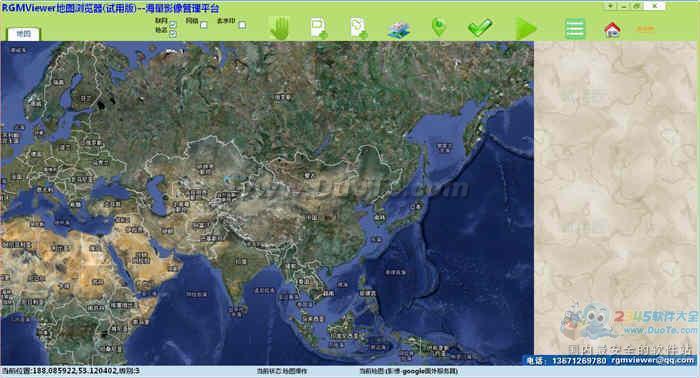Click the add polygon region icon
The height and width of the screenshot is (378, 700).
tap(359, 28)
